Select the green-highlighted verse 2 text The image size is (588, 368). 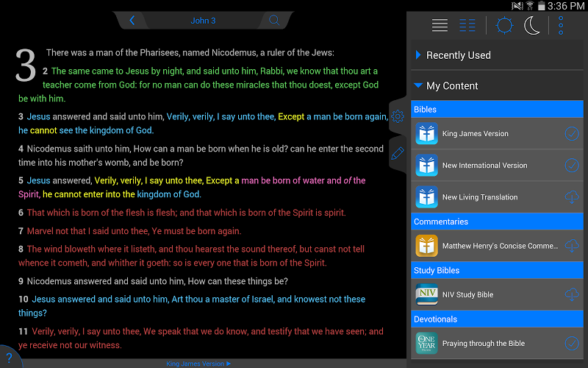[x=198, y=85]
